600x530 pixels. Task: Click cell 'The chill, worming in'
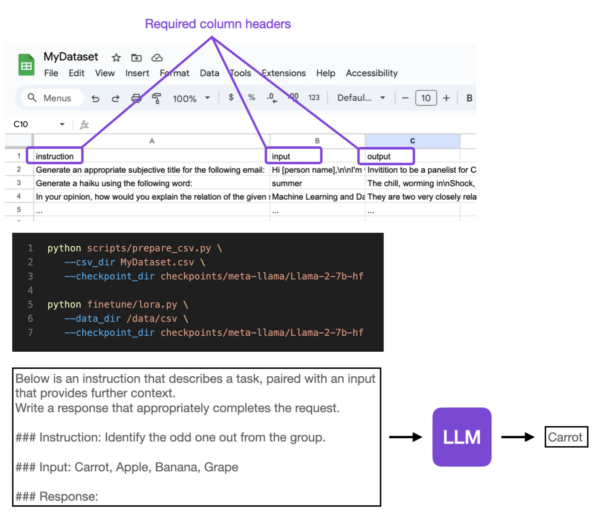[x=421, y=183]
